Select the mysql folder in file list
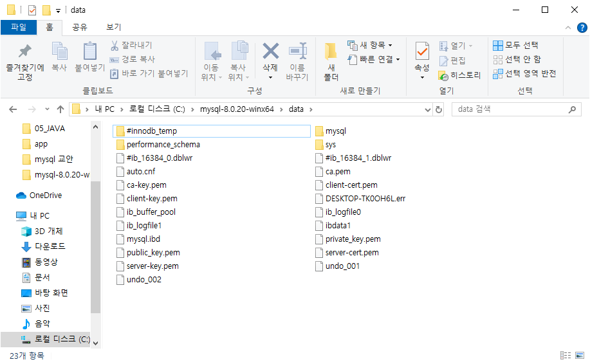590x364 pixels. [x=331, y=131]
